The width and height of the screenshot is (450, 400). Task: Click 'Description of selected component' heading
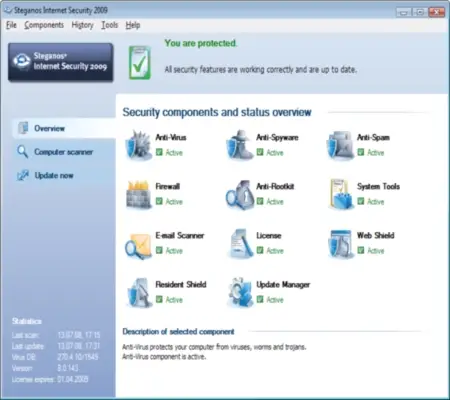coord(178,332)
